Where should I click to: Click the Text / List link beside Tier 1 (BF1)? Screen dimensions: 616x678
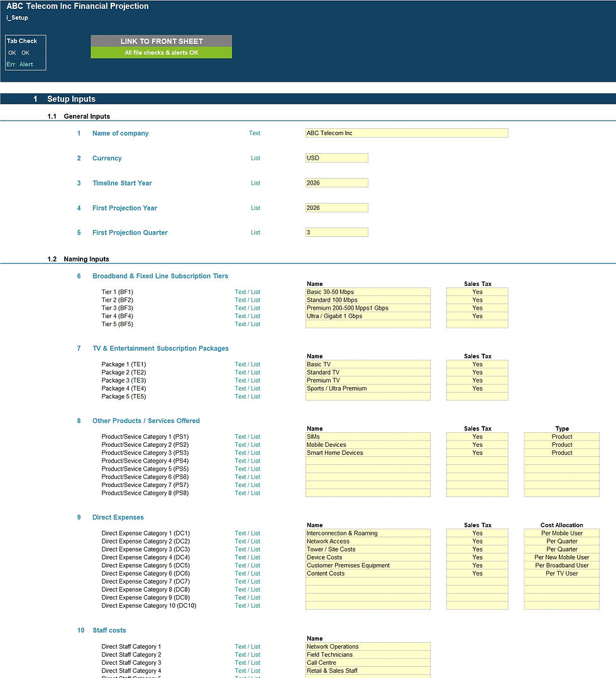point(247,292)
